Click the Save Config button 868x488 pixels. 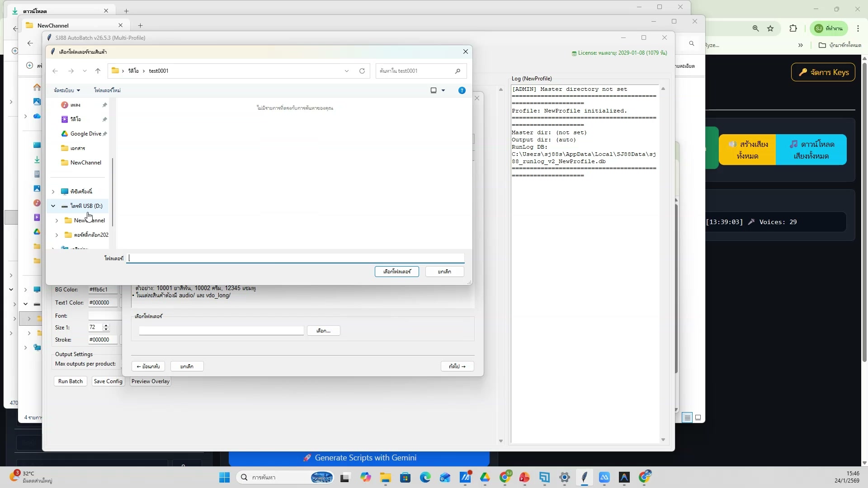(108, 381)
